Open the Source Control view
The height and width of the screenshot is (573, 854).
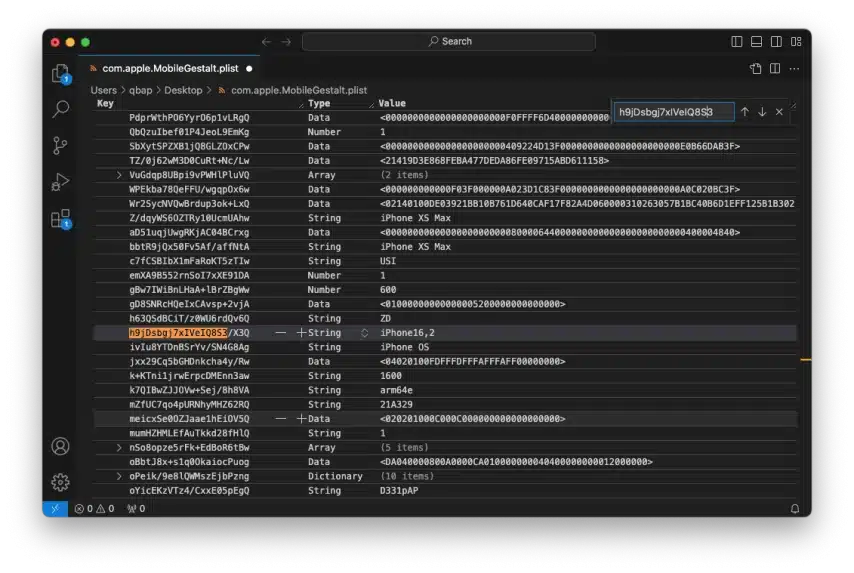(60, 145)
